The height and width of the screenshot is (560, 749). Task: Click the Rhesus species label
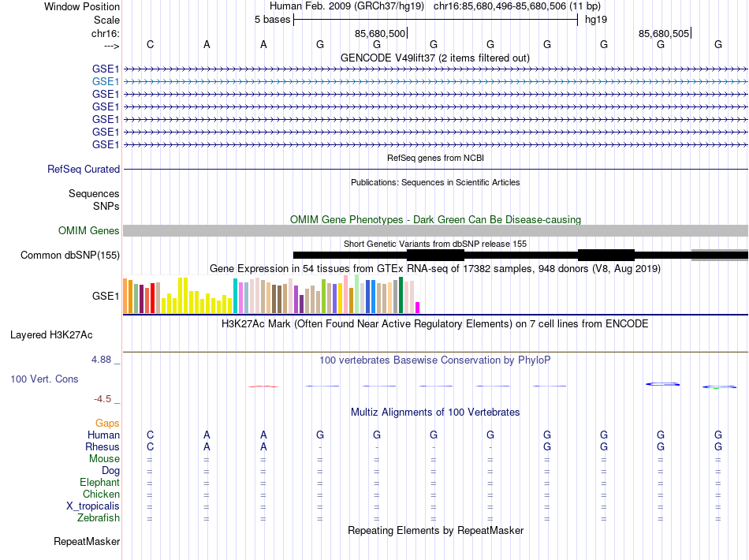point(102,446)
